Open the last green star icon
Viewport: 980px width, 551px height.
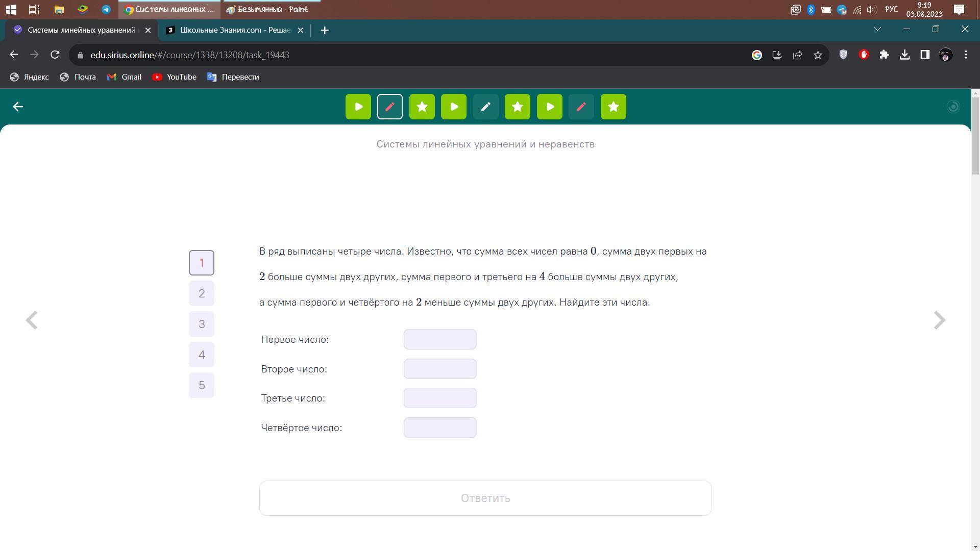[613, 107]
